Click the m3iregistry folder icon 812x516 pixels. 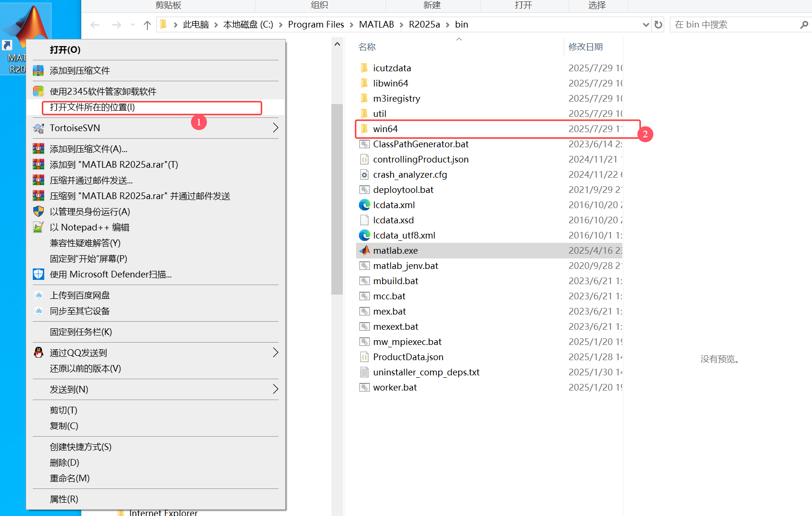(x=365, y=98)
